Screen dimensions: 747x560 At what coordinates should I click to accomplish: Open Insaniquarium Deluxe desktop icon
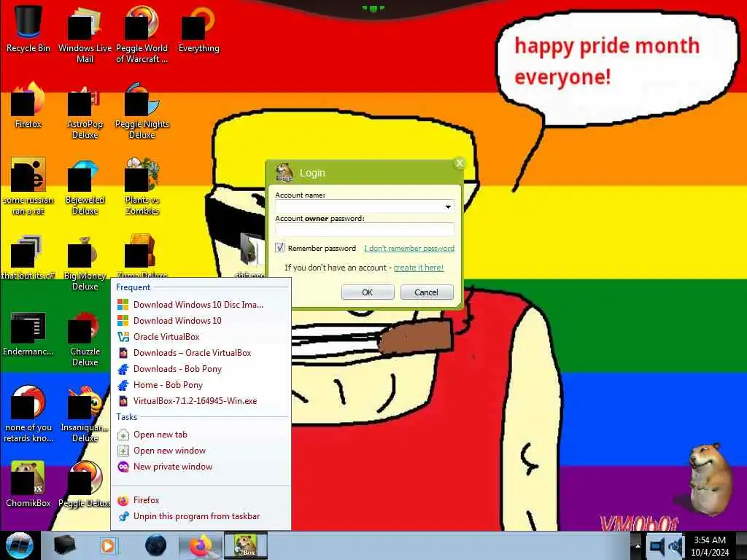85,413
